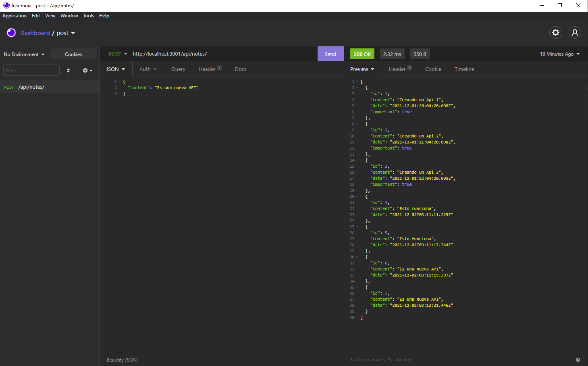Switch to the Timeline tab
The height and width of the screenshot is (366, 588).
tap(464, 69)
